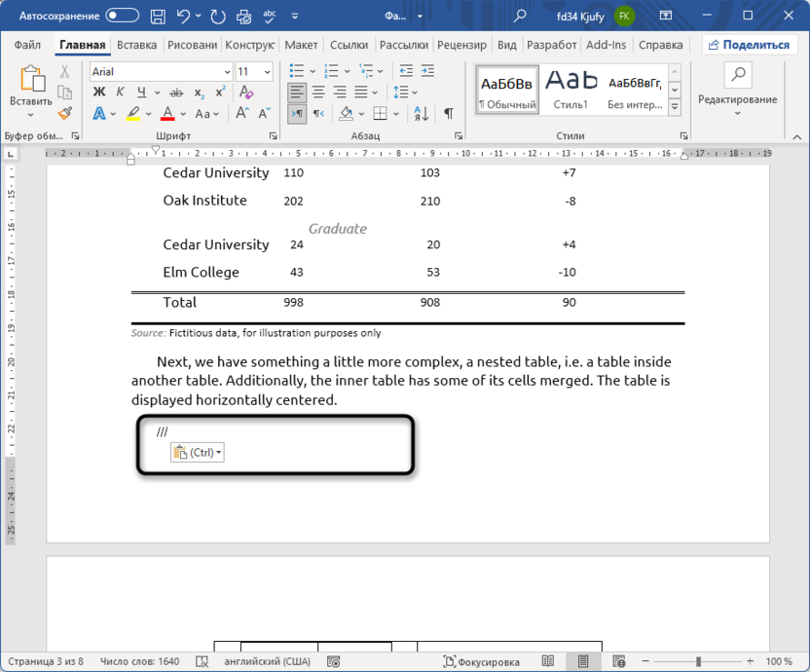
Task: Click the Format Painter brush icon
Action: [x=65, y=113]
